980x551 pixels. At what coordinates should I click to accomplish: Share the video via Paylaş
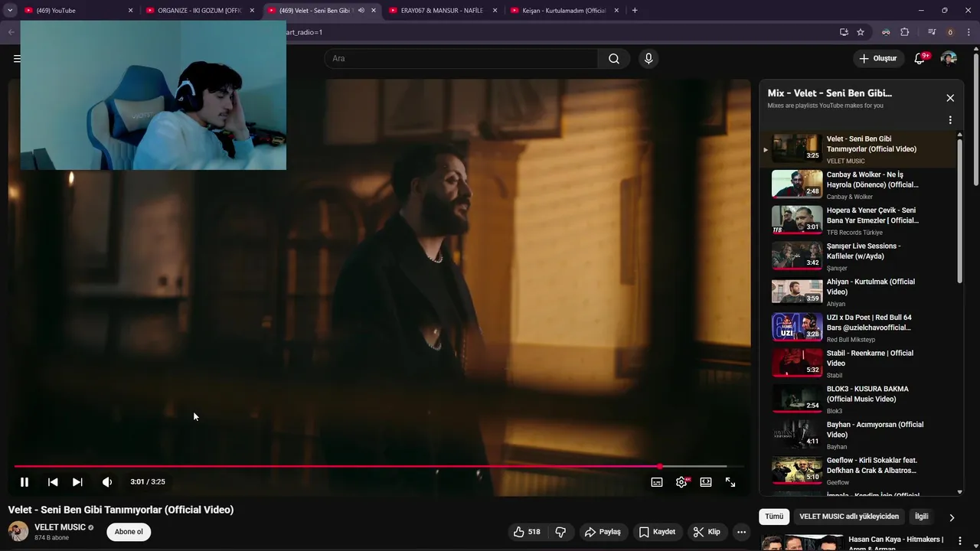[x=603, y=532]
